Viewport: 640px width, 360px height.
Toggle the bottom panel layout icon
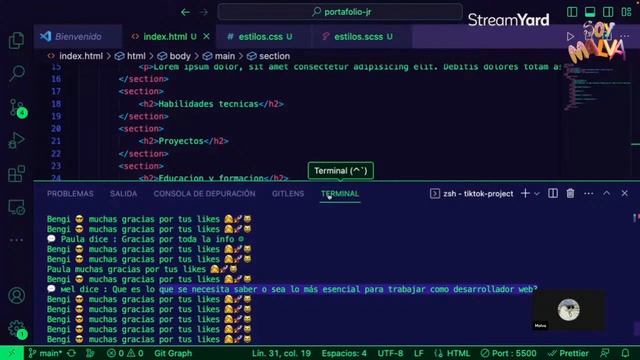point(590,12)
